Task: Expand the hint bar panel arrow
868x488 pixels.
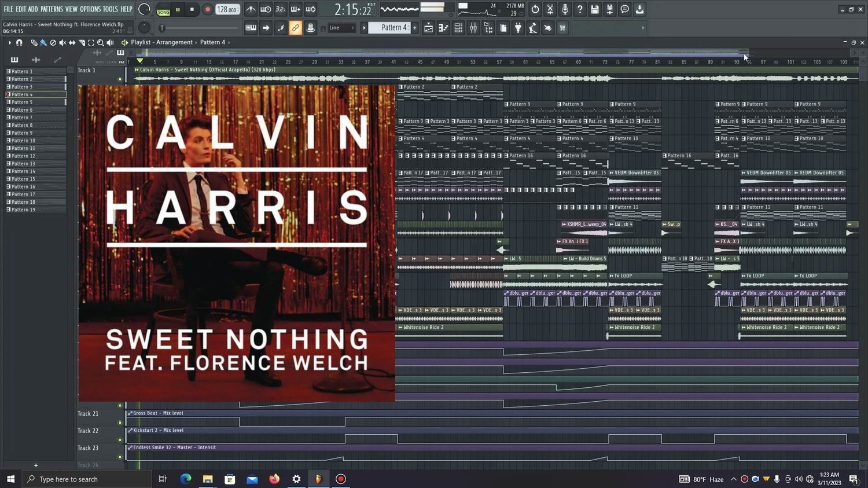Action: click(x=643, y=28)
